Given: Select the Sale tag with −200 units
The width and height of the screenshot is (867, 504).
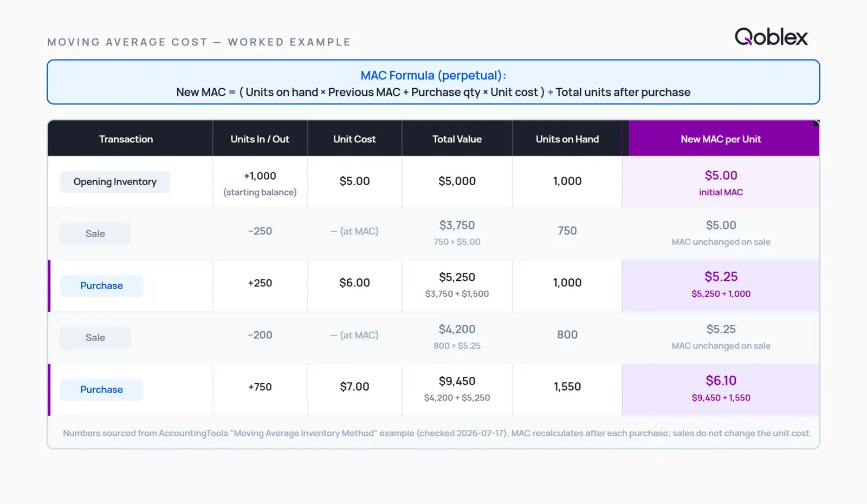Looking at the screenshot, I should click(95, 338).
